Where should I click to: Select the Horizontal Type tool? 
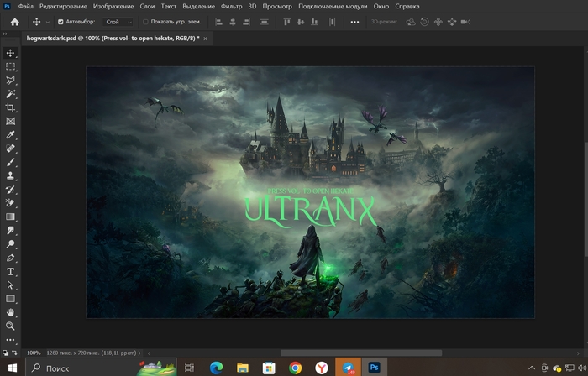(11, 272)
